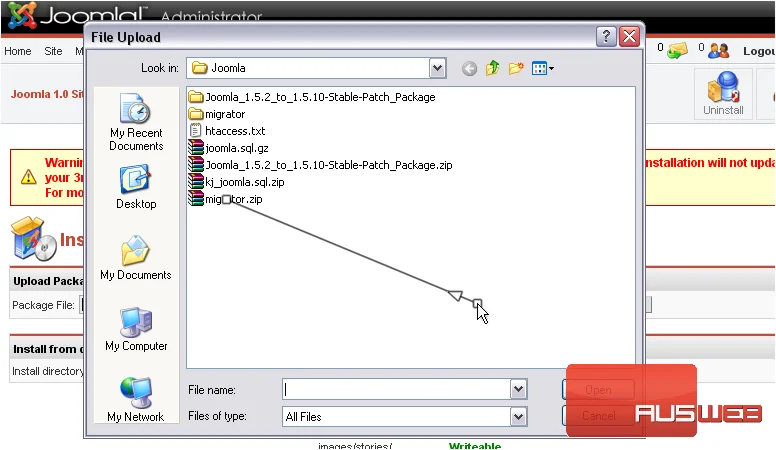Create a new folder icon
Viewport: 776px width, 450px height.
516,68
